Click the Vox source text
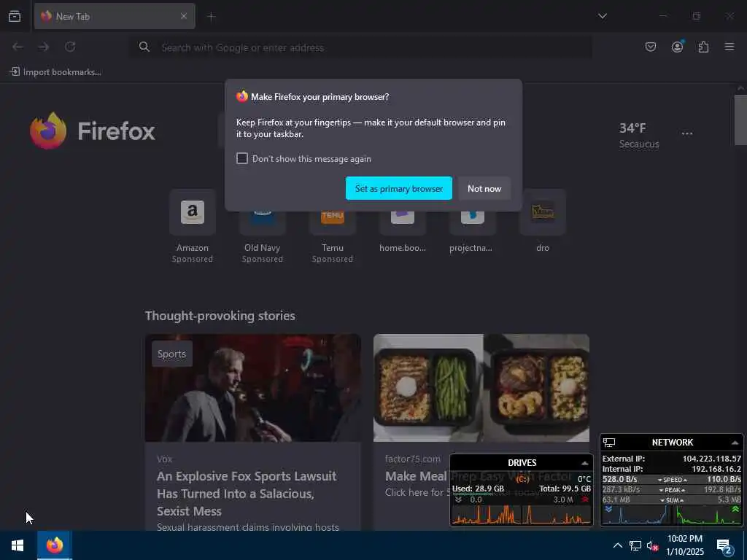747x560 pixels. click(164, 459)
